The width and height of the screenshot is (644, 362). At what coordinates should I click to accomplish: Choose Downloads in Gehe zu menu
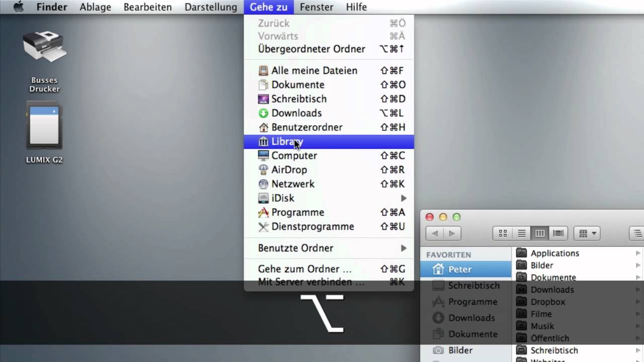pos(329,113)
